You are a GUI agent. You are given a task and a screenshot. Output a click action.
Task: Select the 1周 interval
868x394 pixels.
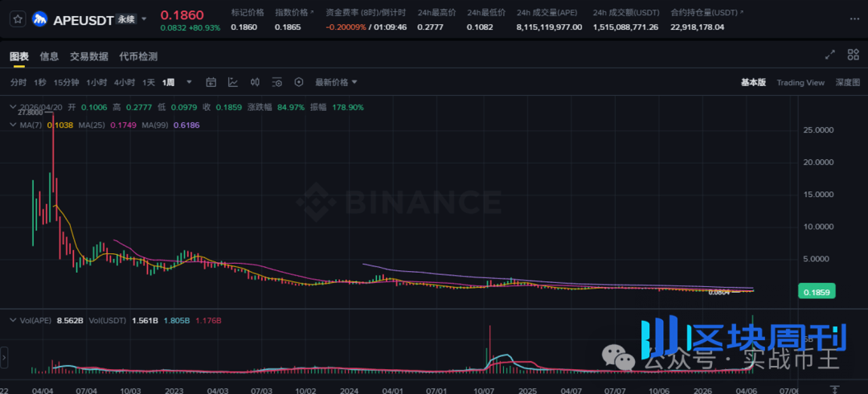[168, 83]
